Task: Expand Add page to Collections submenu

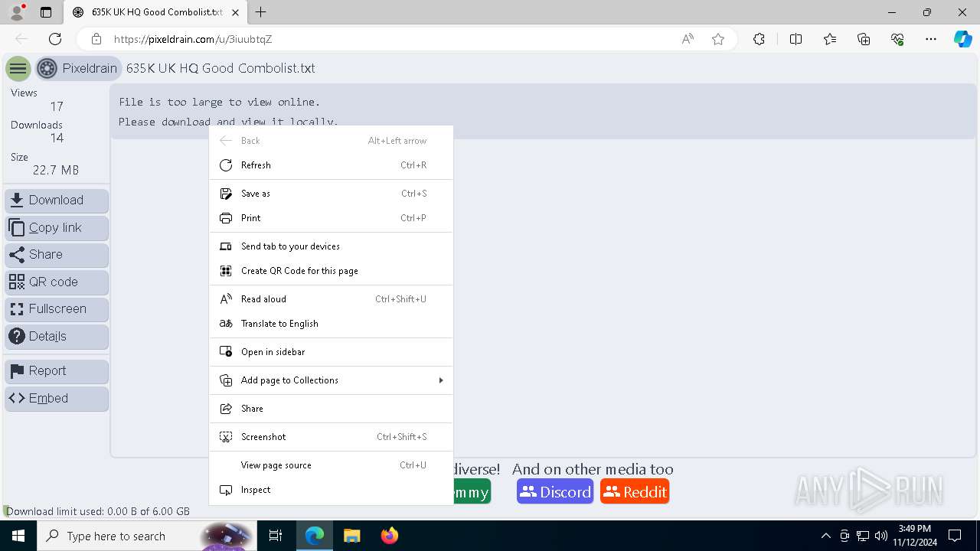Action: point(331,380)
